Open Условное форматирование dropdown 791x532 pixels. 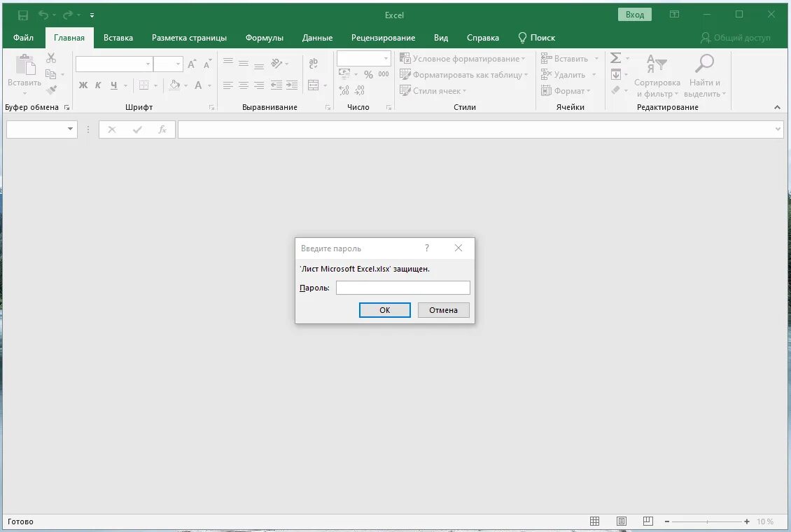point(463,59)
